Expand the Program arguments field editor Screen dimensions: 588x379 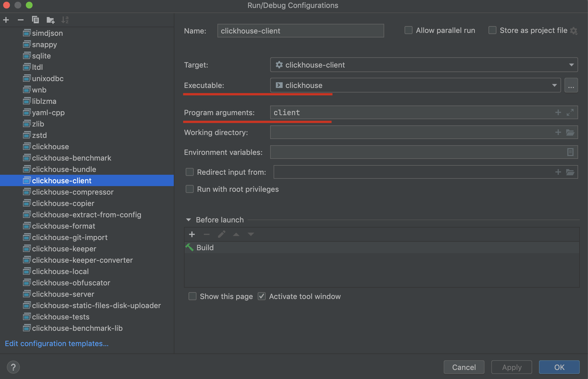pos(570,112)
